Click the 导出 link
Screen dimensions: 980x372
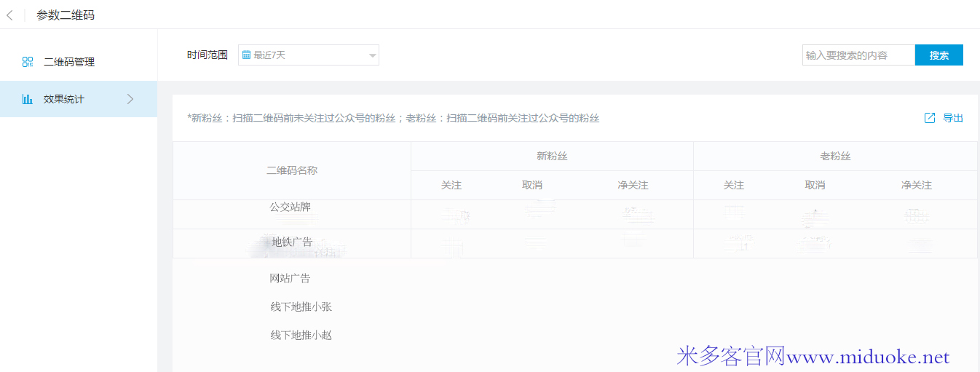tap(952, 118)
